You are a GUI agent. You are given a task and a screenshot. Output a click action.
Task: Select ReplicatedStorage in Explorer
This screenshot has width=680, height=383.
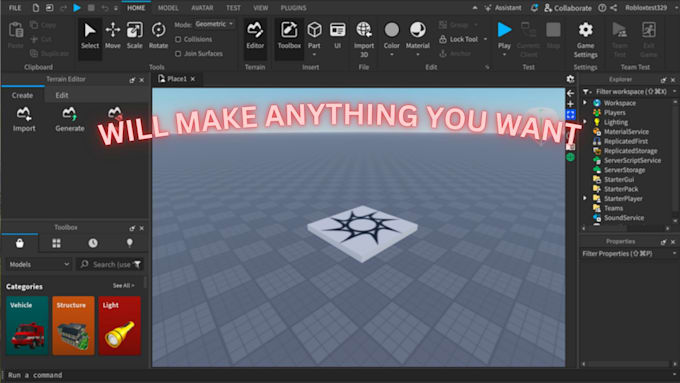[630, 151]
